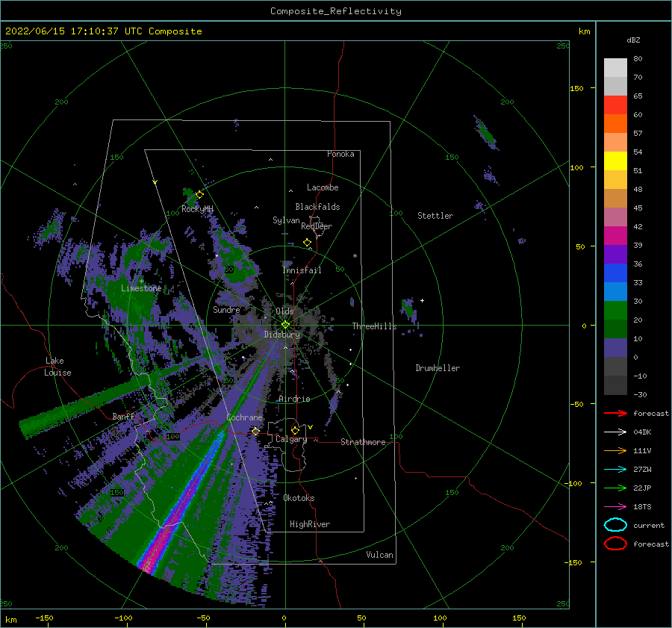Click the Lacombe label
The width and height of the screenshot is (672, 628).
tap(323, 187)
